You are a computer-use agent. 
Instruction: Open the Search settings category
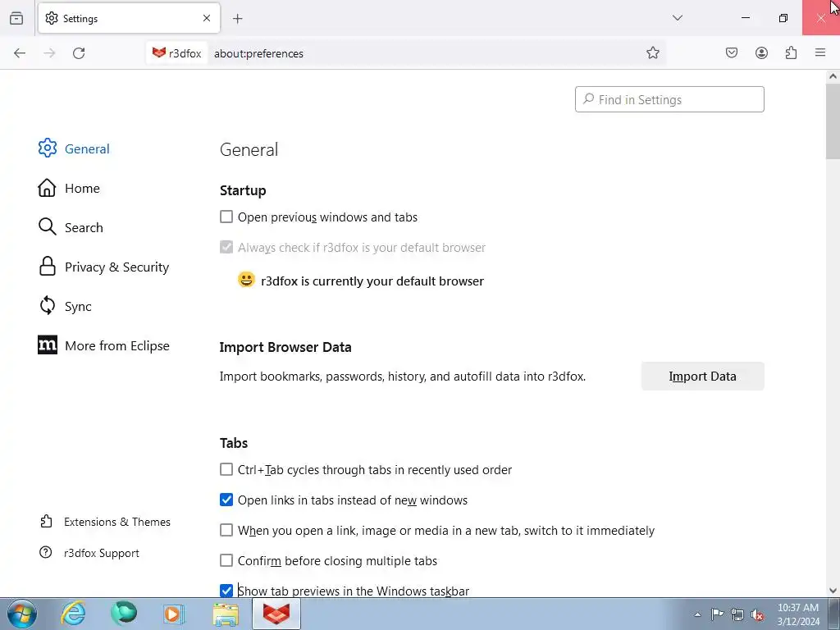click(x=71, y=227)
